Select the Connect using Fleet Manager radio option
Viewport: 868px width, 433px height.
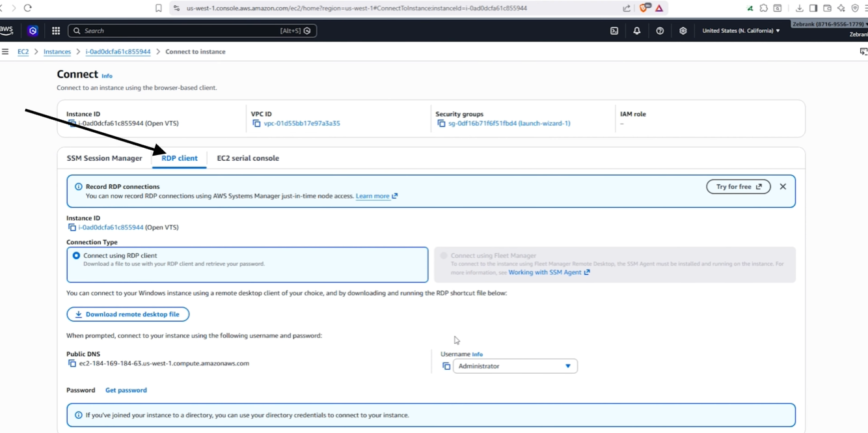tap(444, 256)
